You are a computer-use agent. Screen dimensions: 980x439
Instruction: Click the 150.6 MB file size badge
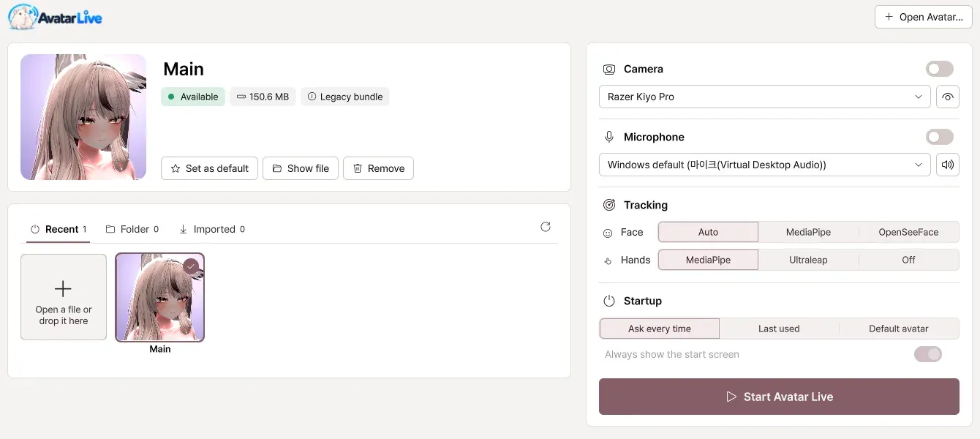[263, 97]
